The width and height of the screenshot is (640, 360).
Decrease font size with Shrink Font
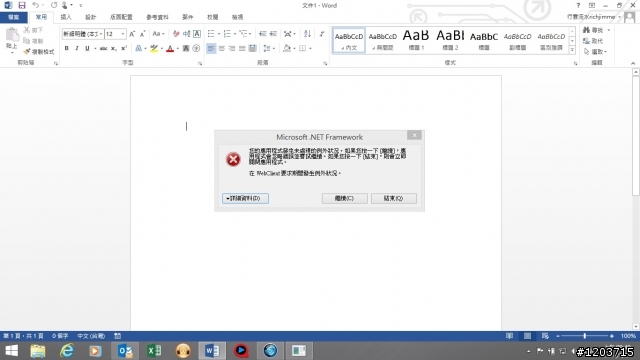pyautogui.click(x=142, y=34)
